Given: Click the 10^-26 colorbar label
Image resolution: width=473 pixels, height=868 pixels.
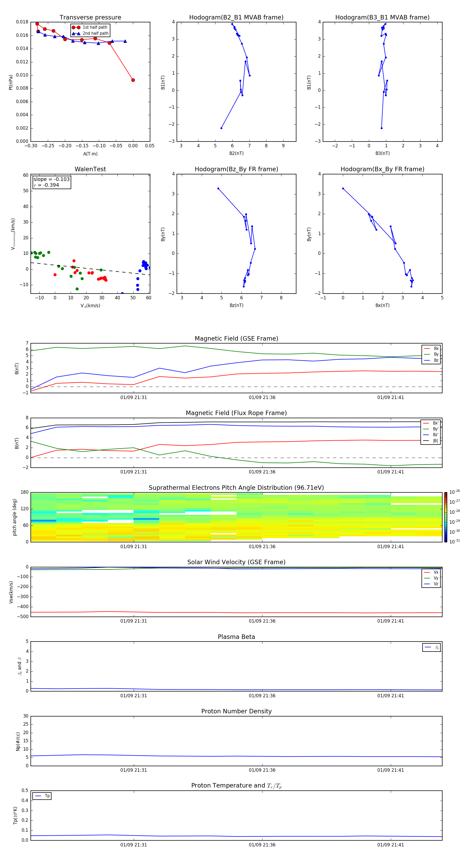Looking at the screenshot, I should [455, 492].
